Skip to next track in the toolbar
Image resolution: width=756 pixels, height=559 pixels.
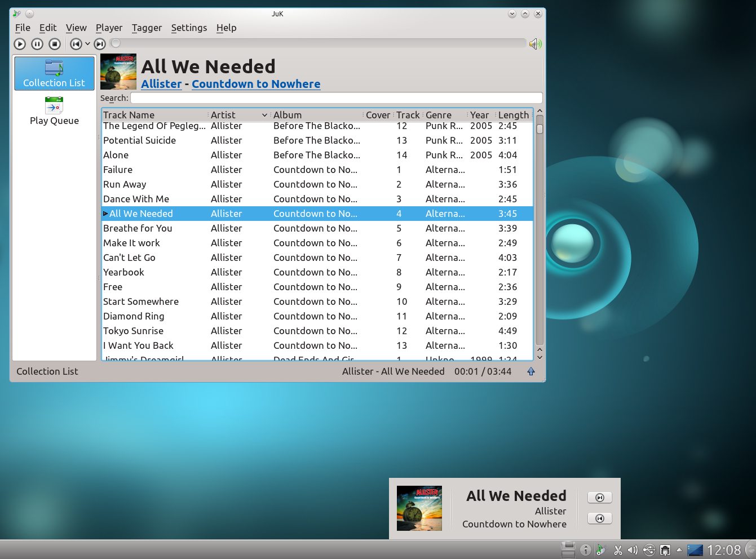(x=100, y=44)
